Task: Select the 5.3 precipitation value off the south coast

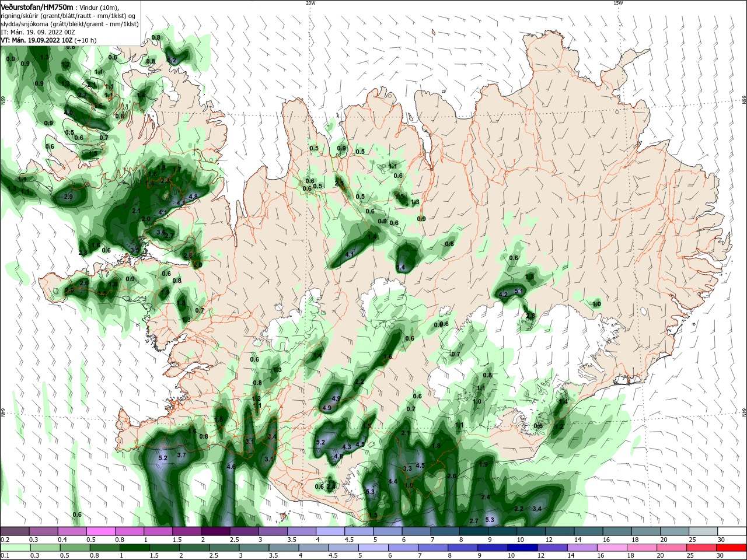Action: coord(490,520)
